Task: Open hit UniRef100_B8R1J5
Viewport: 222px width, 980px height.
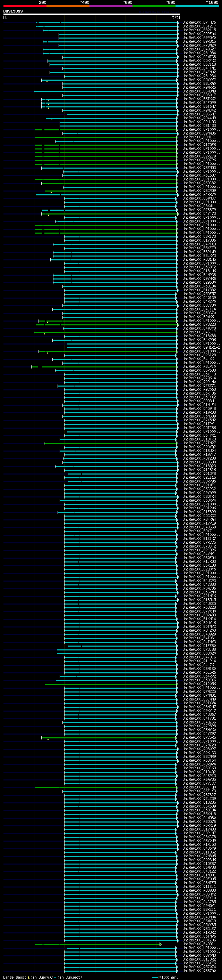Action: click(x=199, y=30)
